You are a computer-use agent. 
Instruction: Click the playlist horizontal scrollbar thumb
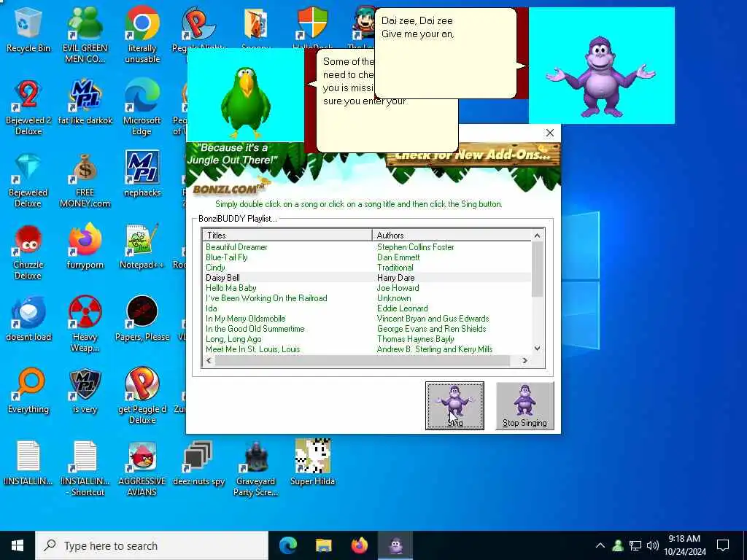pos(362,361)
